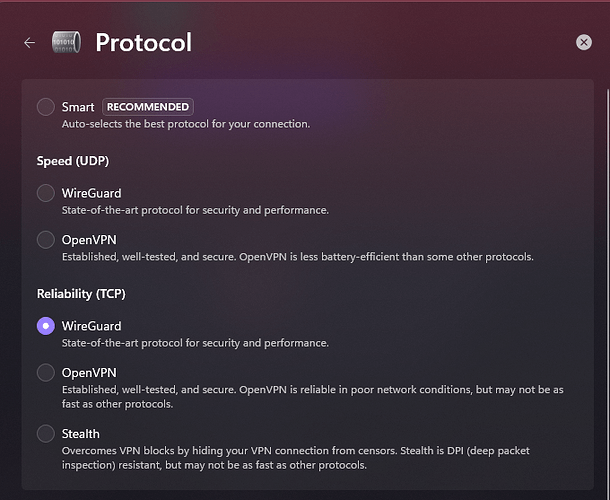Click the Protocol page title
Viewport: 610px width, 500px height.
tap(144, 42)
